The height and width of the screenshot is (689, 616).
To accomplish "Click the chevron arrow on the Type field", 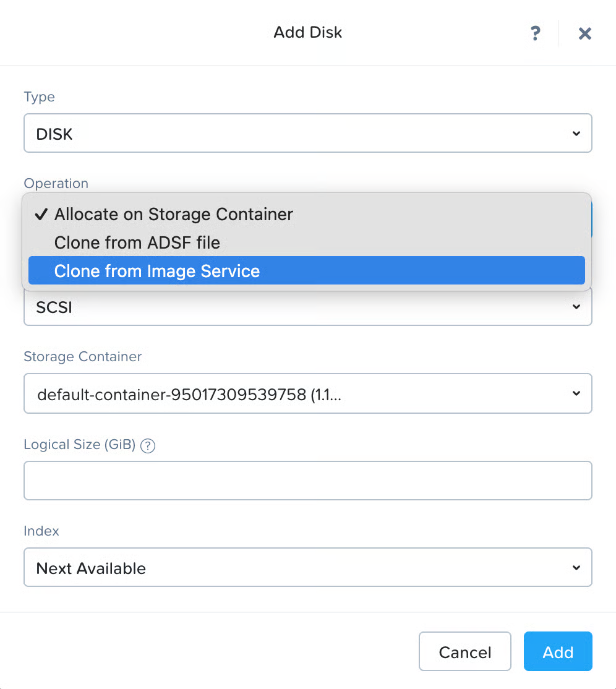I will tap(576, 134).
